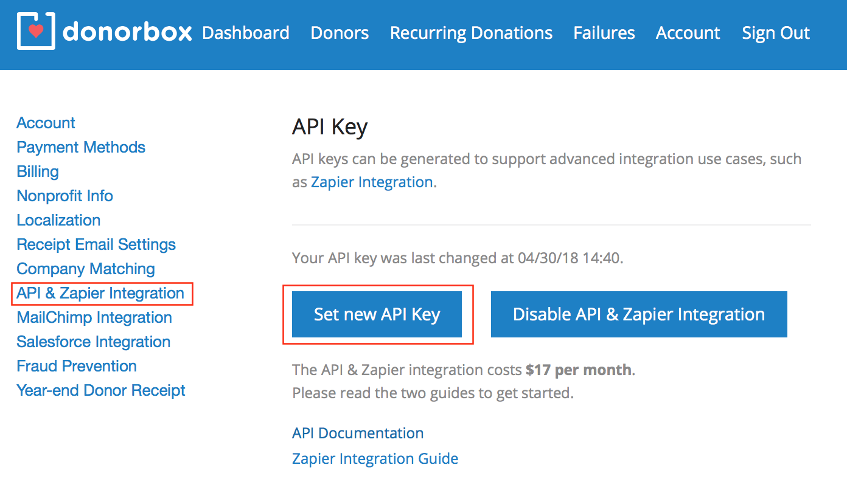The image size is (847, 504).
Task: Open Account link in the sidebar
Action: [46, 123]
